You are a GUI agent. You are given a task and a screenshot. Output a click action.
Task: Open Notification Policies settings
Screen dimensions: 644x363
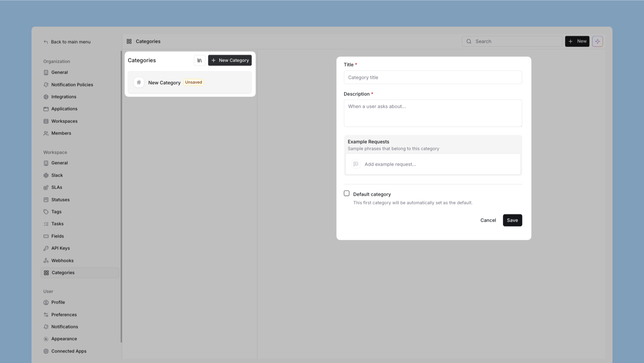[72, 85]
